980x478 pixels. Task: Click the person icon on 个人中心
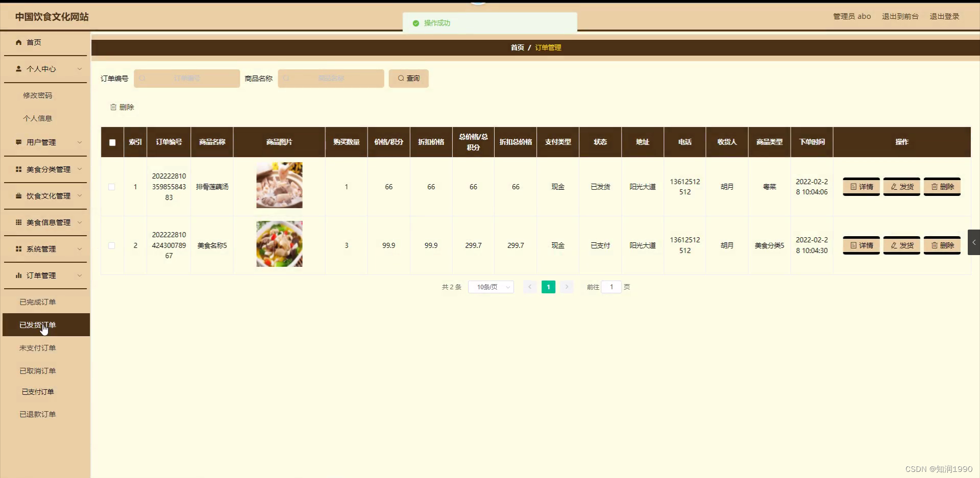pos(19,69)
